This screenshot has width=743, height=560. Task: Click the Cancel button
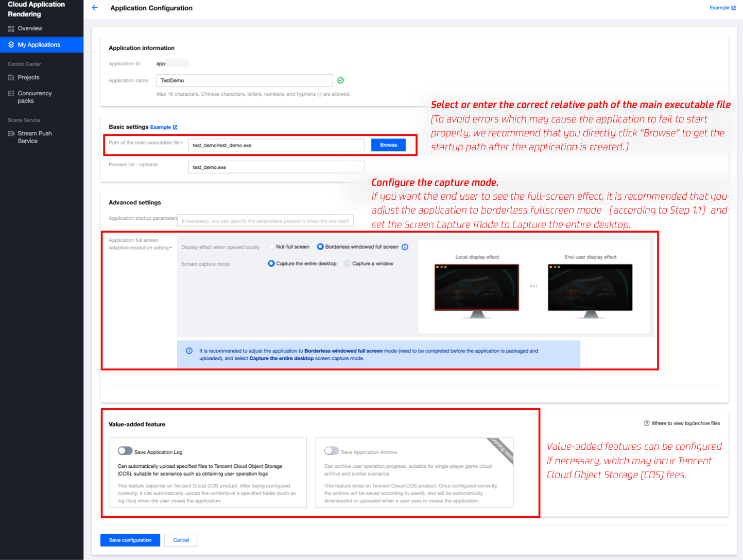coord(181,540)
